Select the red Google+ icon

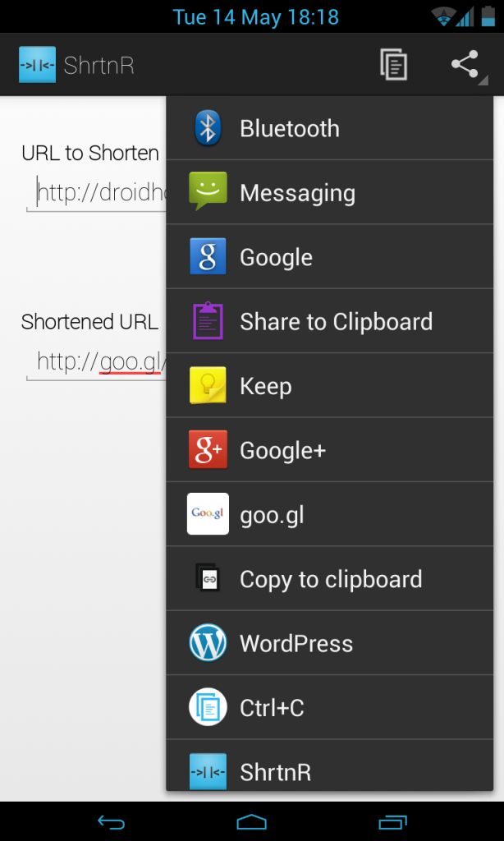coord(208,449)
